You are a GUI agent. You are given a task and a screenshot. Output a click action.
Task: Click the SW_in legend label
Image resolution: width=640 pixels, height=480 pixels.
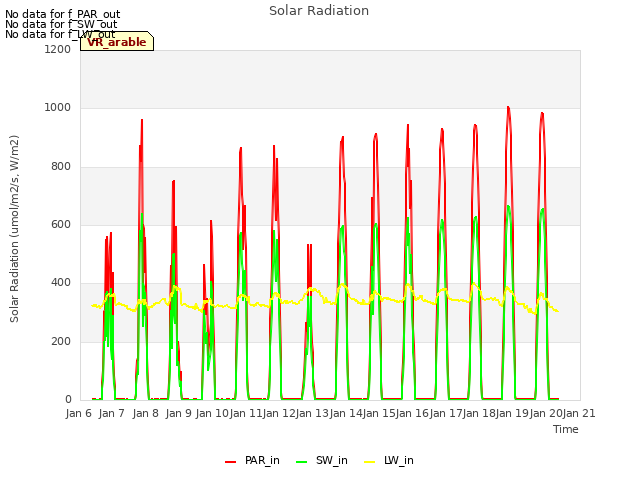click(x=331, y=460)
